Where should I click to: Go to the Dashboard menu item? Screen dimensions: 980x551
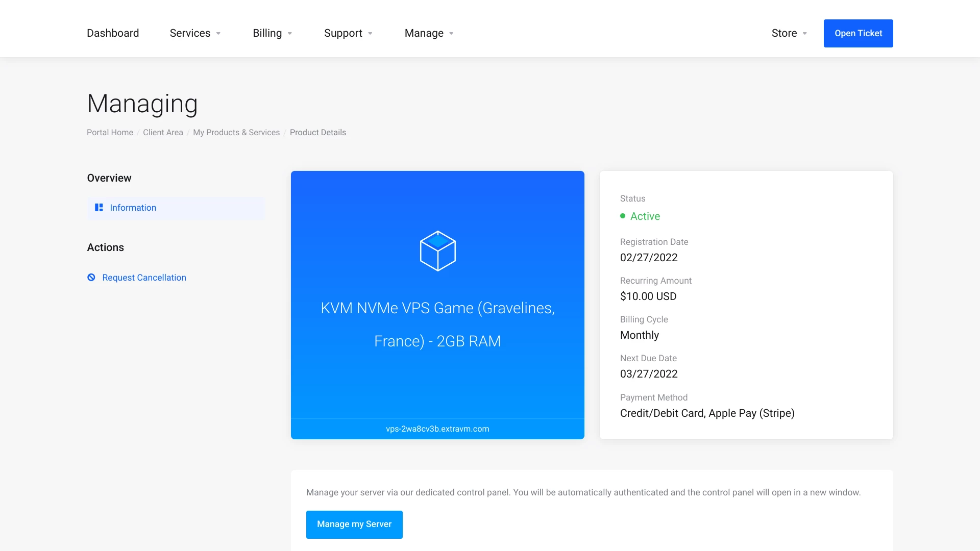pyautogui.click(x=113, y=33)
